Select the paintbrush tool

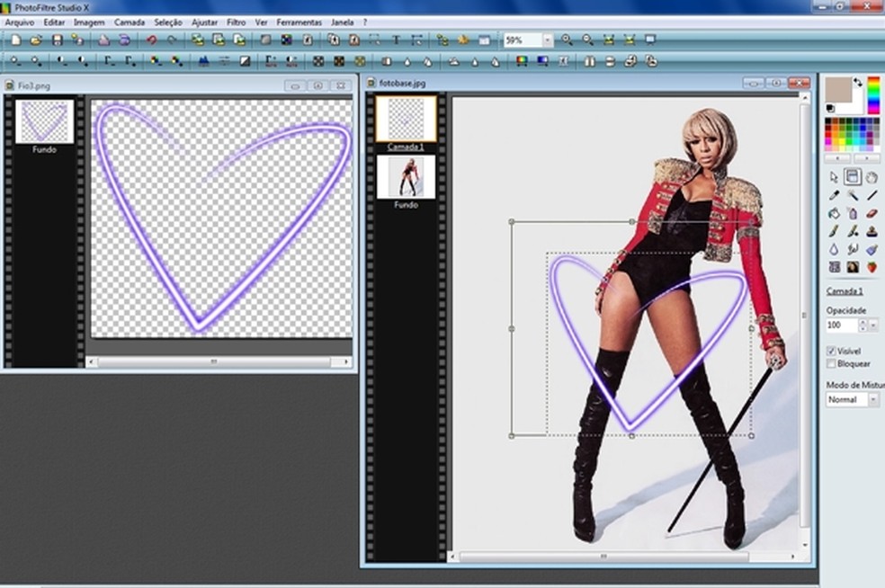tap(835, 231)
